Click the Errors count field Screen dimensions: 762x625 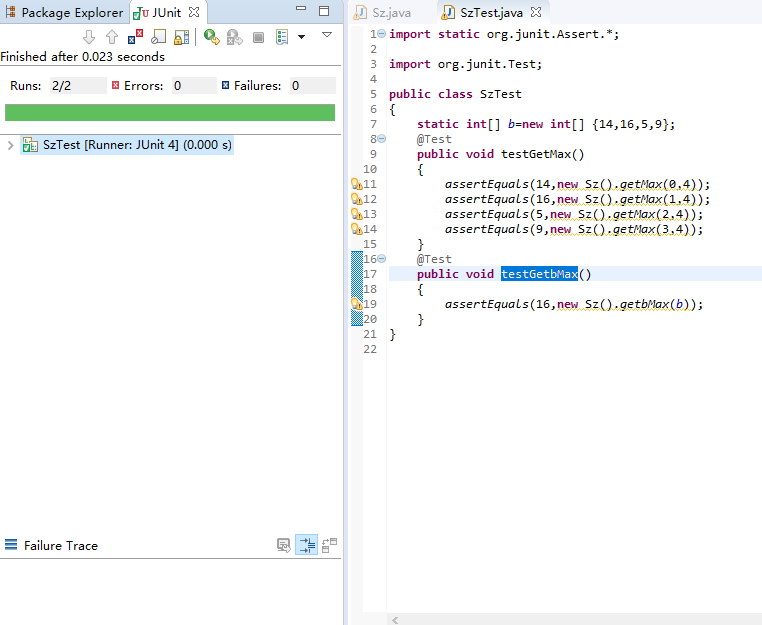point(194,86)
